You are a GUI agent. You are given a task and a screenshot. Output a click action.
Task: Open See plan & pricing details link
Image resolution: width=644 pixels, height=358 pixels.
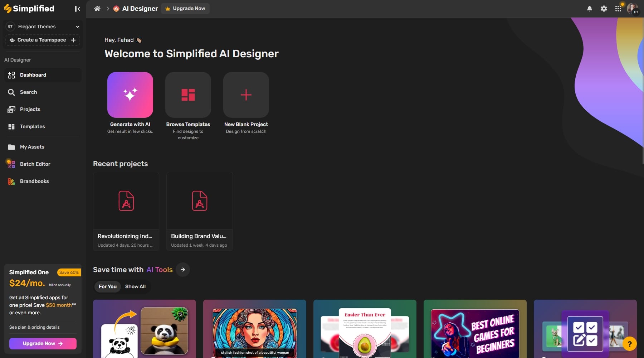34,327
